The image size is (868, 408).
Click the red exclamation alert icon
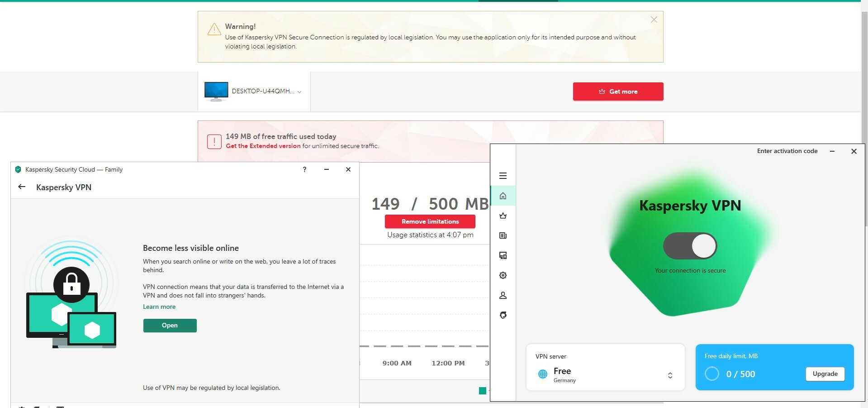pos(214,142)
